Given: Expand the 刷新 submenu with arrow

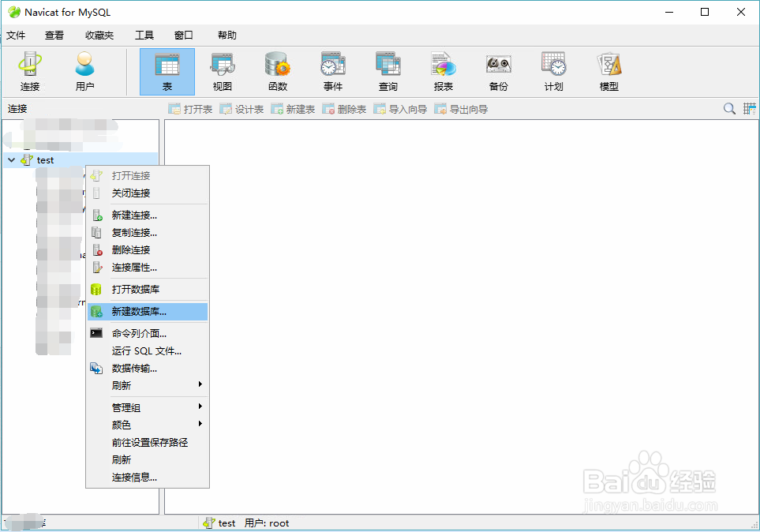Looking at the screenshot, I should pyautogui.click(x=148, y=385).
